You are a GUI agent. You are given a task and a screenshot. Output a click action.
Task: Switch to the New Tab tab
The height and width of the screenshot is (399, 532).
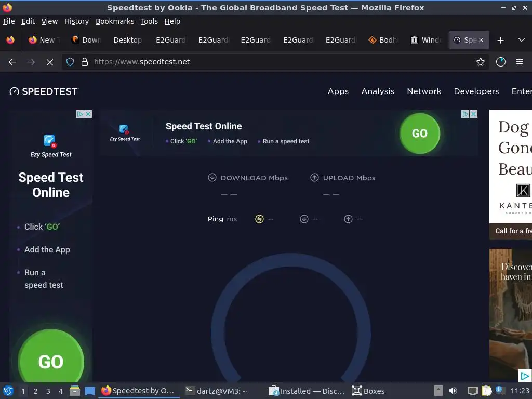point(44,40)
